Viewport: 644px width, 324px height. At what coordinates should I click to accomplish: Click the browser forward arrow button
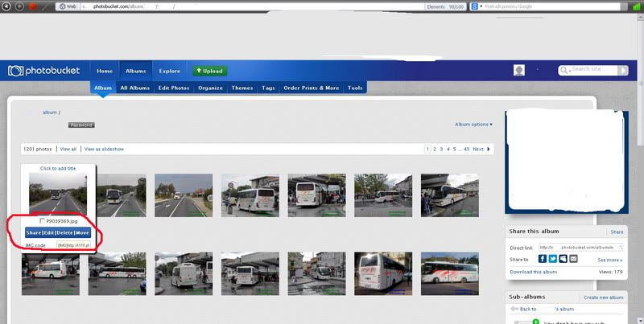(19, 6)
